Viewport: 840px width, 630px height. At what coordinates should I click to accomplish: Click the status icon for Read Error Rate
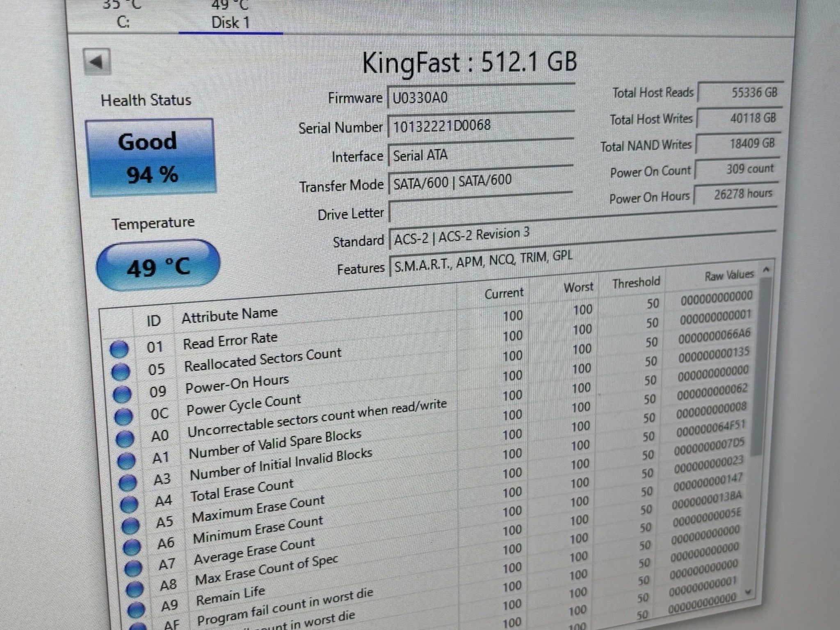[119, 349]
